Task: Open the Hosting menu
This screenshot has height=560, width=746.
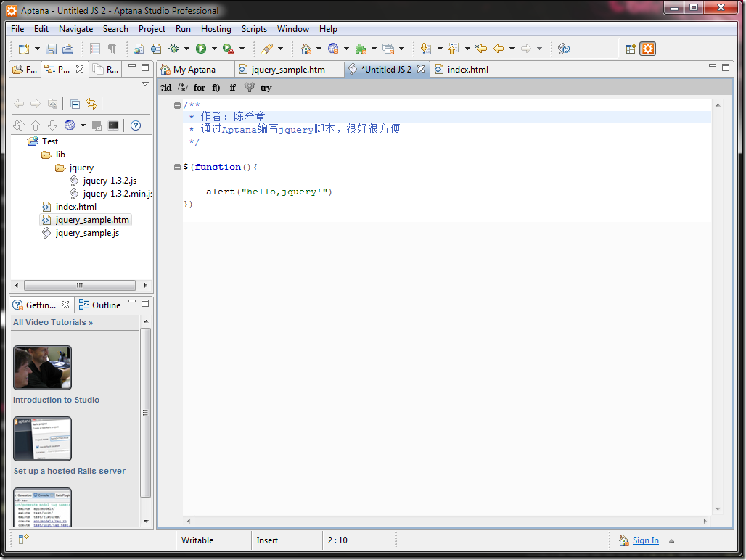Action: 216,29
